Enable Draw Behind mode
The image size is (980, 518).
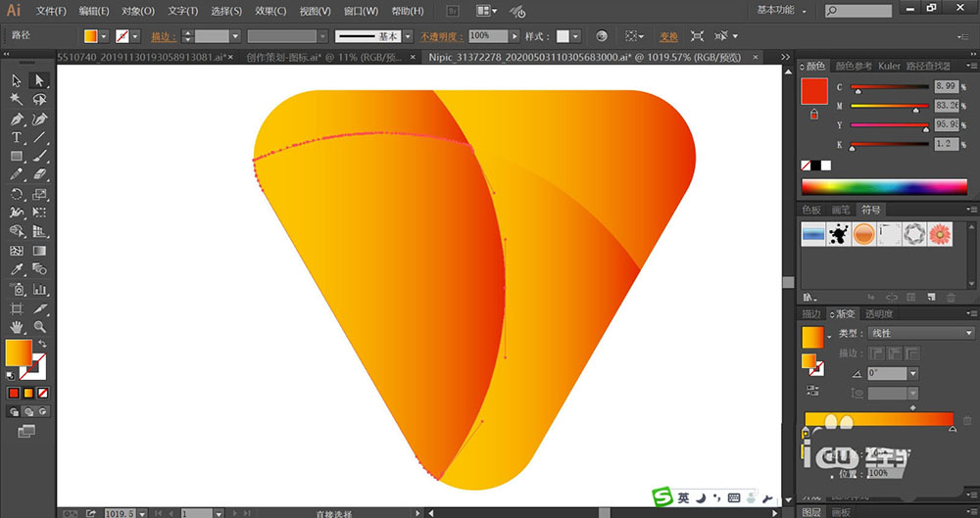28,412
